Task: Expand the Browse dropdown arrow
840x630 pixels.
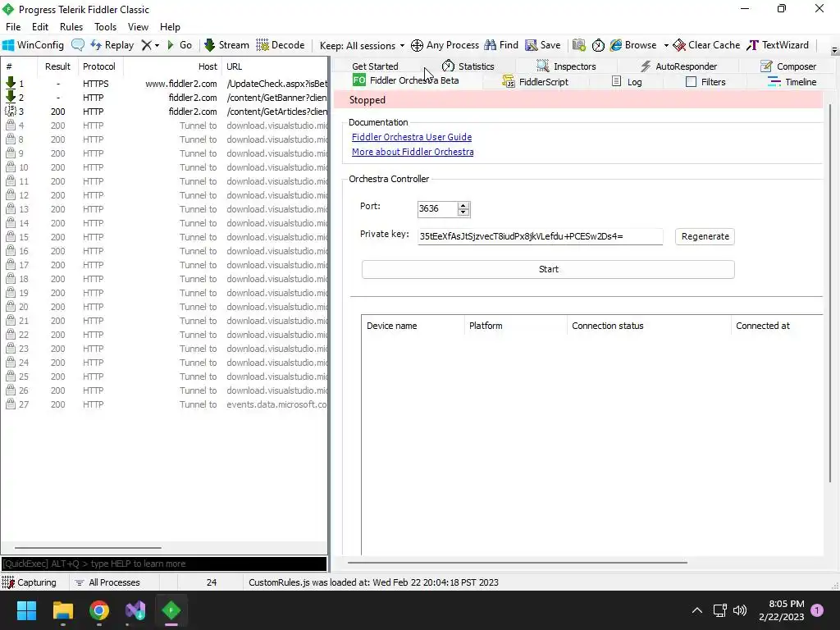Action: pyautogui.click(x=666, y=46)
